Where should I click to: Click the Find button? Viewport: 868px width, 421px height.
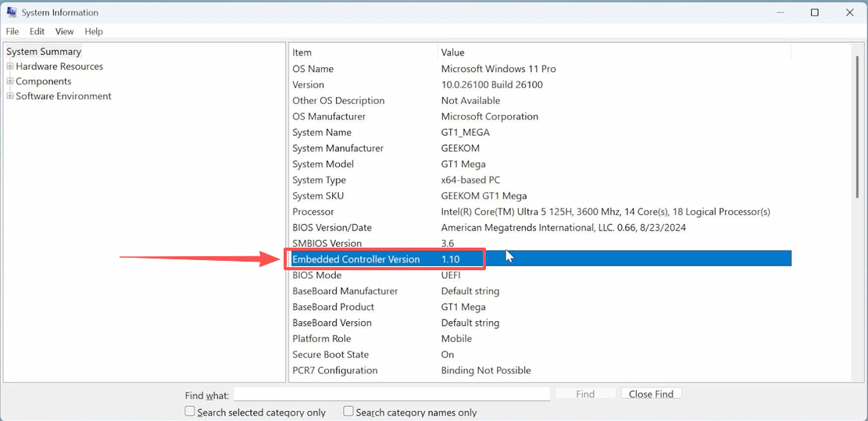click(585, 394)
